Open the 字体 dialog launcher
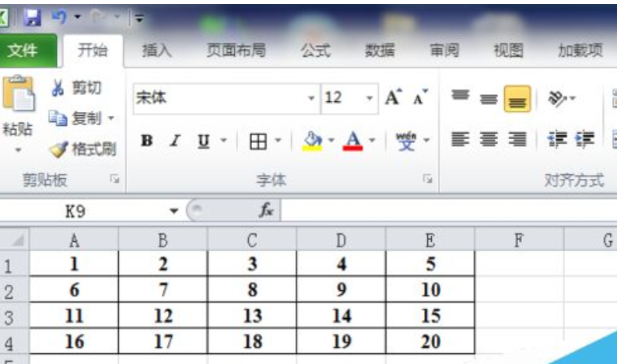Image resolution: width=617 pixels, height=364 pixels. (427, 179)
